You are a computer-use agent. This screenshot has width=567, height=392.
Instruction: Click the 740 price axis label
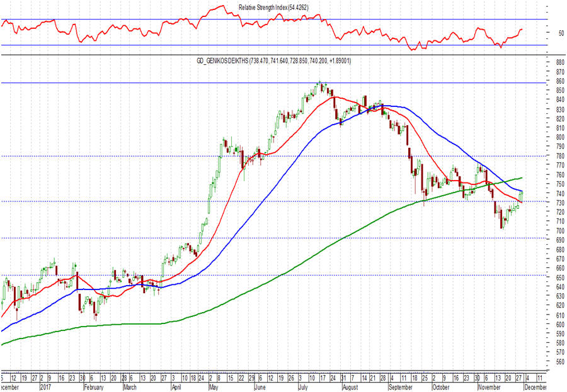pyautogui.click(x=560, y=194)
